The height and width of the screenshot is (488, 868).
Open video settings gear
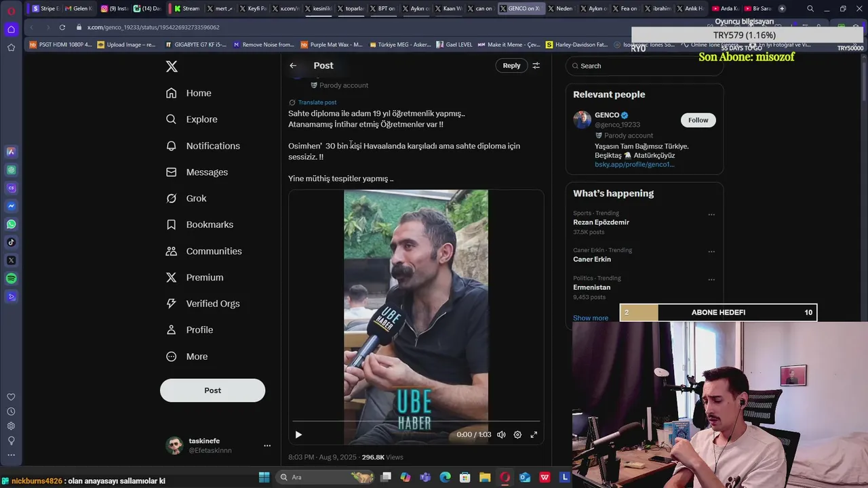click(x=517, y=434)
